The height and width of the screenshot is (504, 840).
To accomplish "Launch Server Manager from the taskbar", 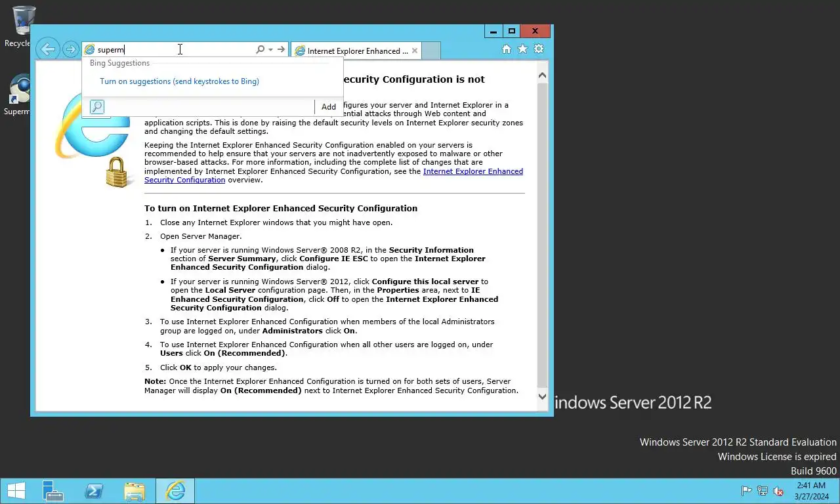I will pos(52,491).
